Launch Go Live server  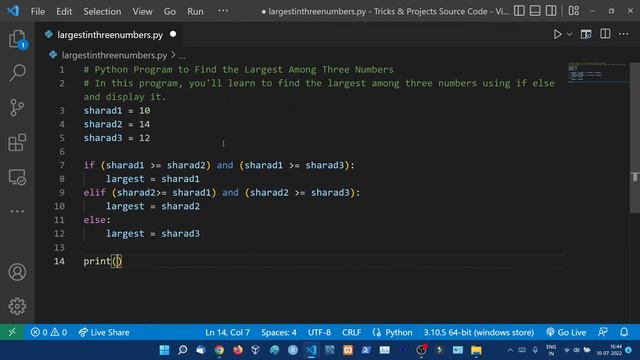(566, 332)
